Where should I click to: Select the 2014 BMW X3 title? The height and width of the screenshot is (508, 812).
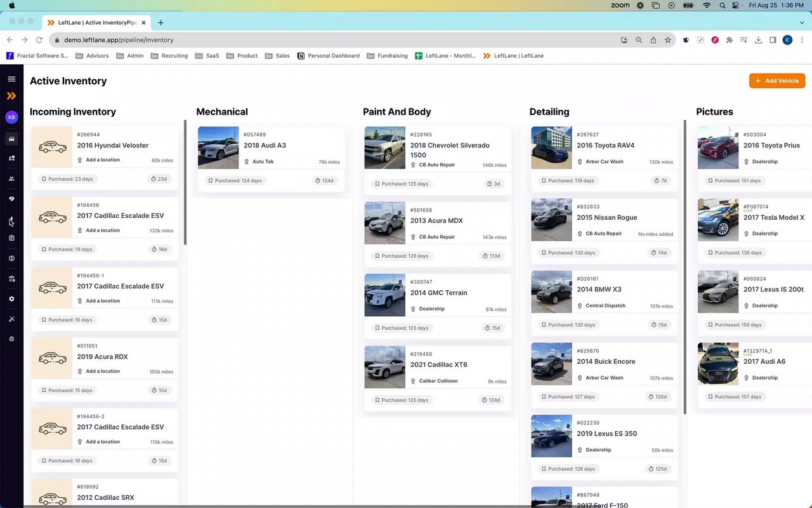pos(599,290)
